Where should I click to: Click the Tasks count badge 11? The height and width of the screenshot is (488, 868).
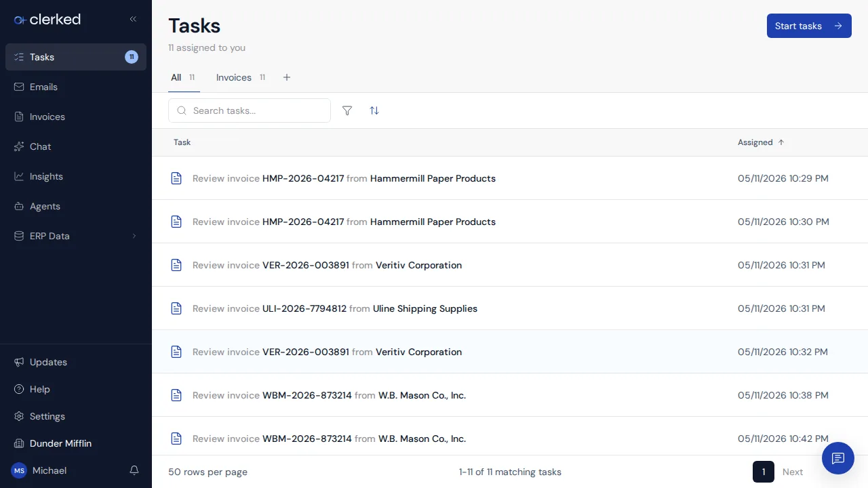pos(132,57)
